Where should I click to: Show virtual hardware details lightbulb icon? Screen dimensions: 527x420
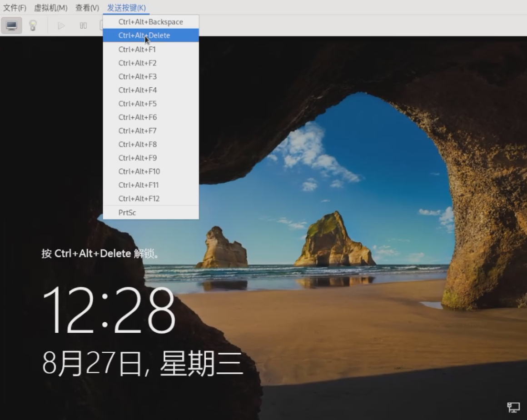[33, 25]
